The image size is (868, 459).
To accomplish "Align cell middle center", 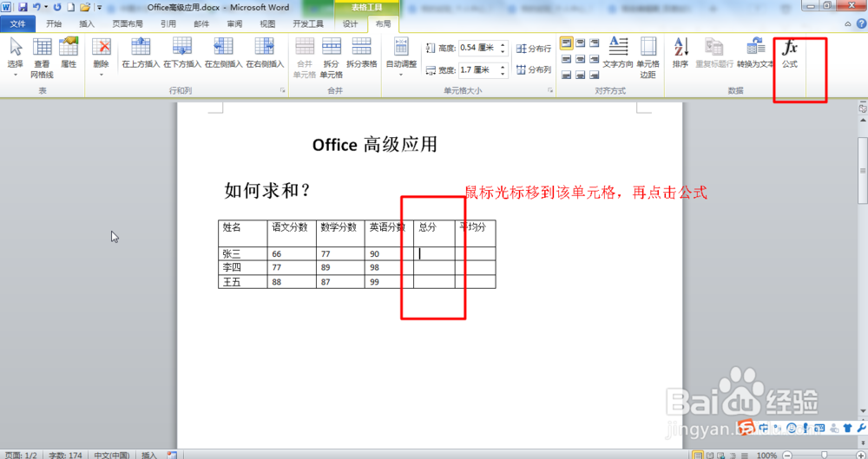I will (x=580, y=59).
